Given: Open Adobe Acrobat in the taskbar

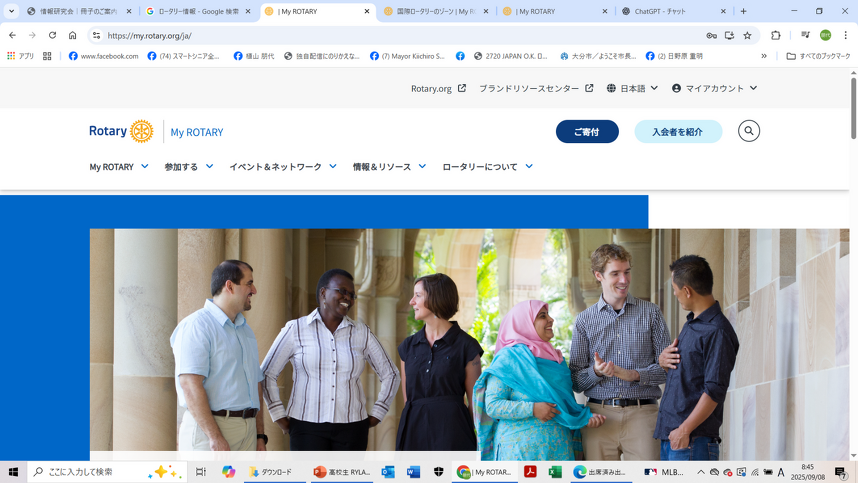Looking at the screenshot, I should pyautogui.click(x=530, y=472).
